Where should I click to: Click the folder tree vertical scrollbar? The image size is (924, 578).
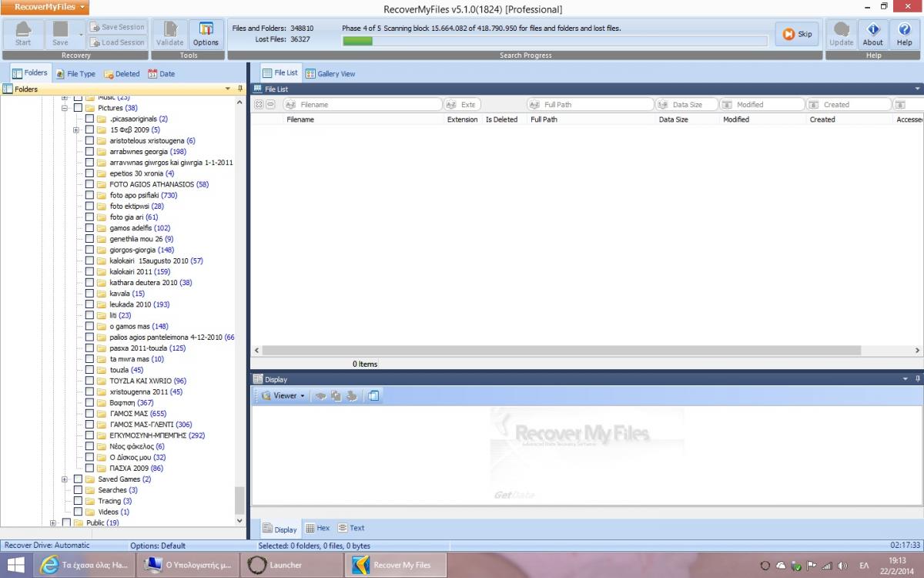point(239,501)
